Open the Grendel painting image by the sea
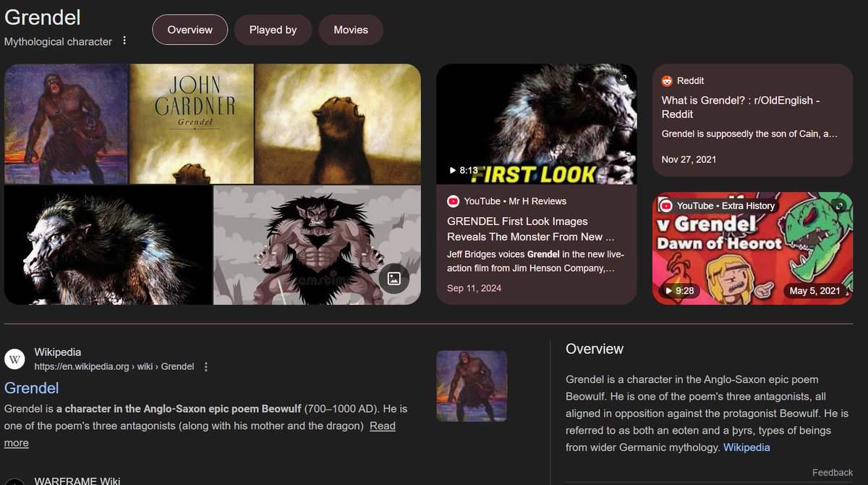Screen dimensions: 868x485 click(x=66, y=124)
